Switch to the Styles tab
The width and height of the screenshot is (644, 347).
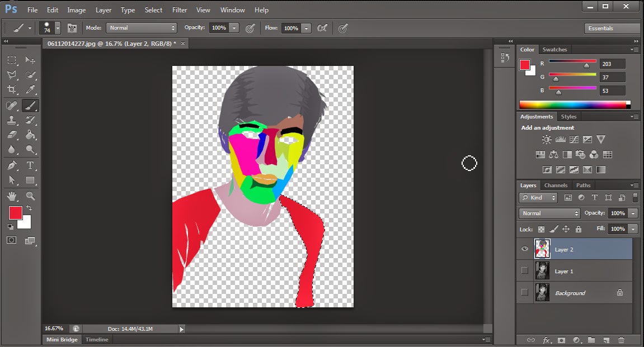[568, 116]
